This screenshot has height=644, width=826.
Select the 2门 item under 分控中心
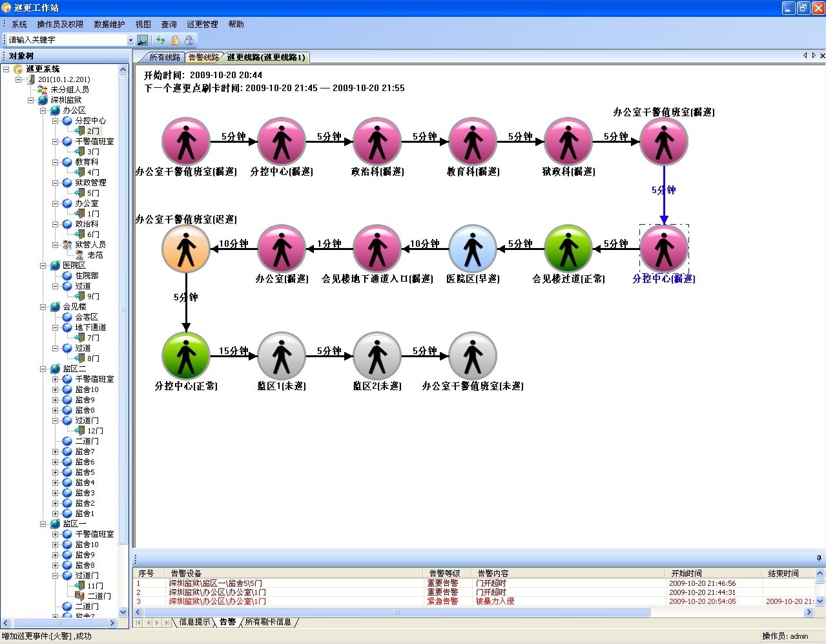tap(94, 131)
